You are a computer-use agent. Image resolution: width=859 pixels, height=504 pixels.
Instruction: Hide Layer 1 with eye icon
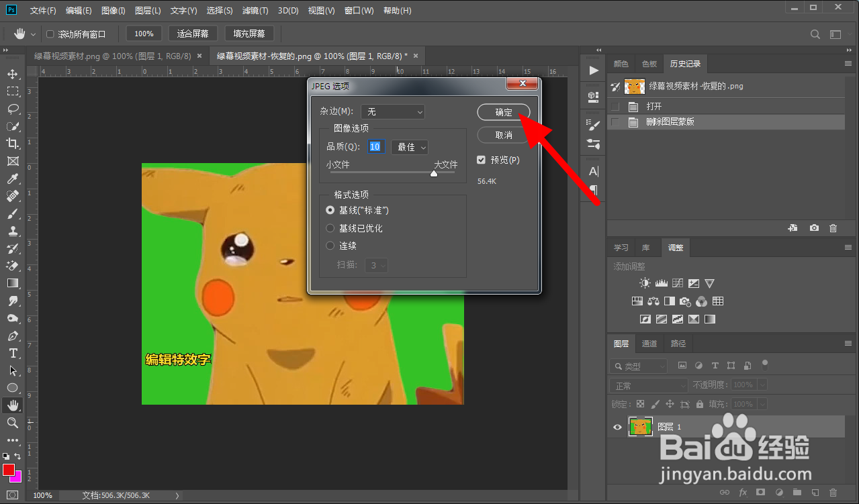pos(617,427)
